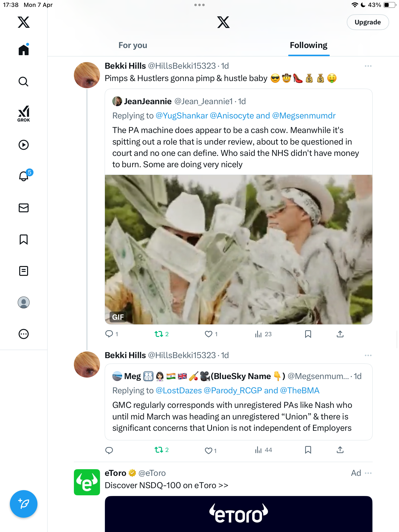Share the Pimps & Hustlers post
Viewport: 399px width, 532px height.
click(x=340, y=334)
